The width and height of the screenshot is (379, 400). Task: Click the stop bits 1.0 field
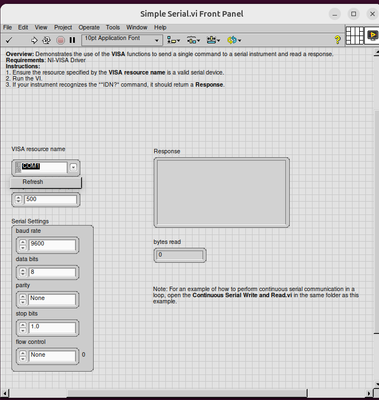pyautogui.click(x=52, y=328)
